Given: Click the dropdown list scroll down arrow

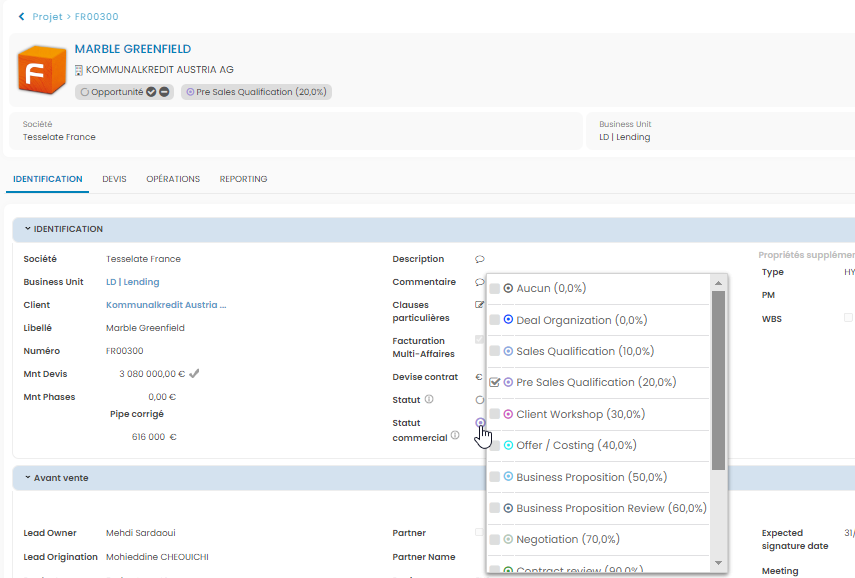Looking at the screenshot, I should pos(718,564).
